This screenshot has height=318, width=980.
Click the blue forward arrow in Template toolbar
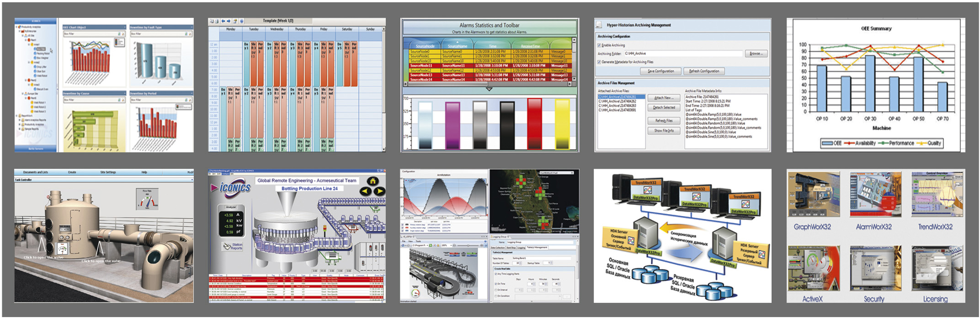click(x=228, y=21)
